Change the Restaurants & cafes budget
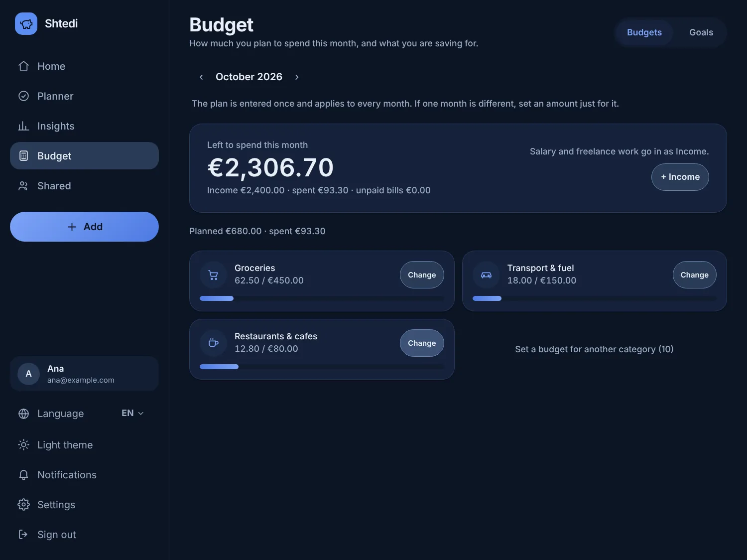Viewport: 747px width, 560px height. pos(422,343)
